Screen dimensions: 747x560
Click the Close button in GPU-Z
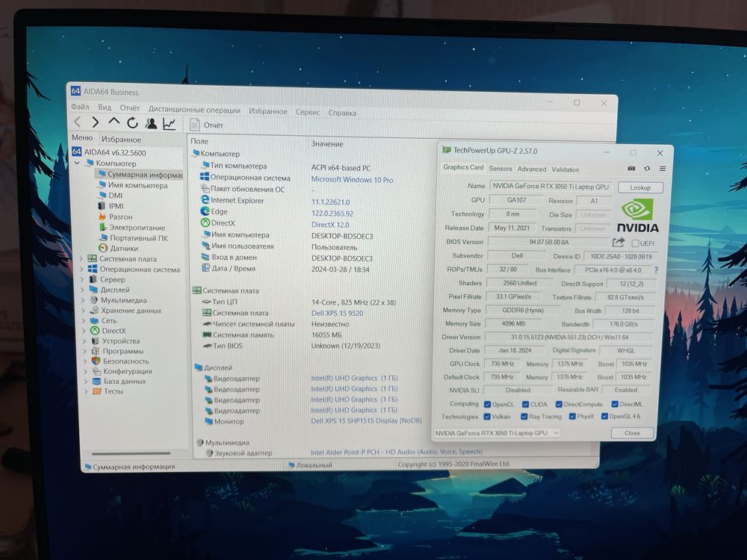click(632, 433)
